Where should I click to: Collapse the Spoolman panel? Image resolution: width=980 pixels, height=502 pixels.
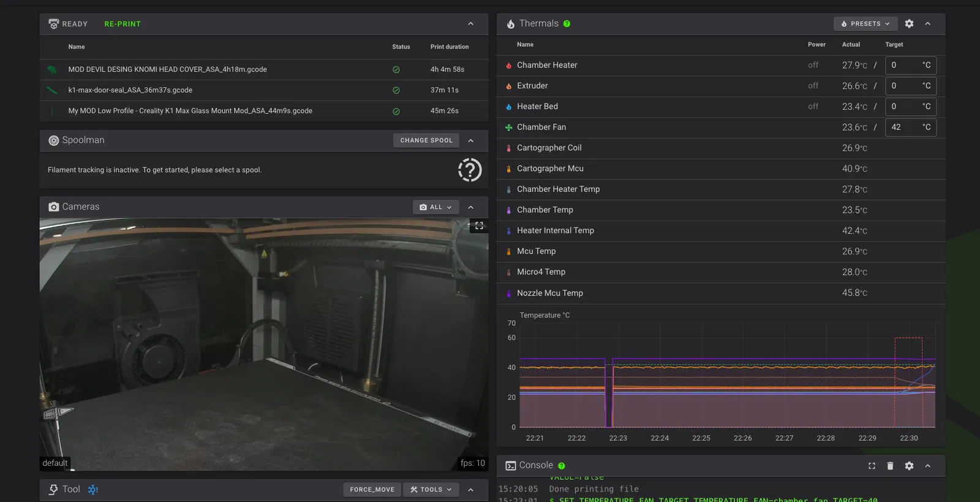point(470,140)
